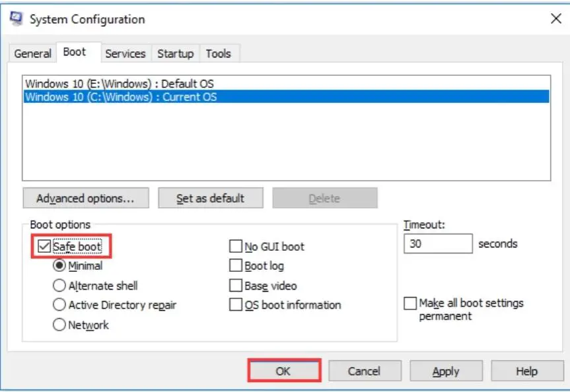
Task: Open Advanced options dialog
Action: coord(86,198)
